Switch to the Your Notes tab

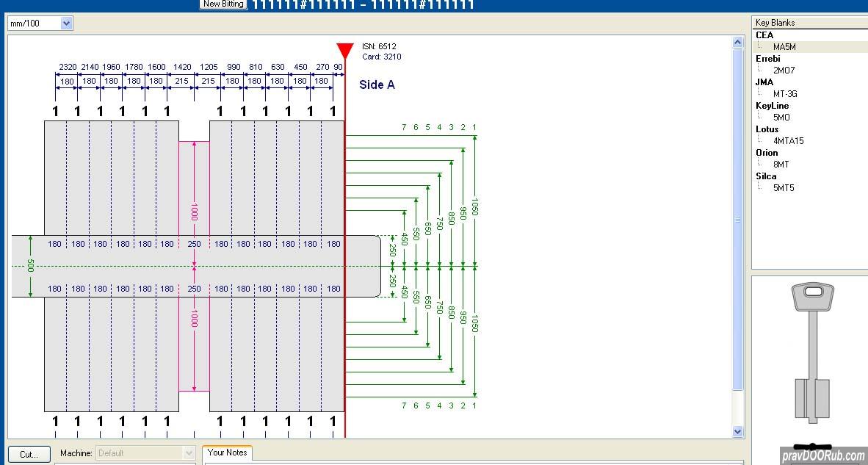click(x=227, y=453)
